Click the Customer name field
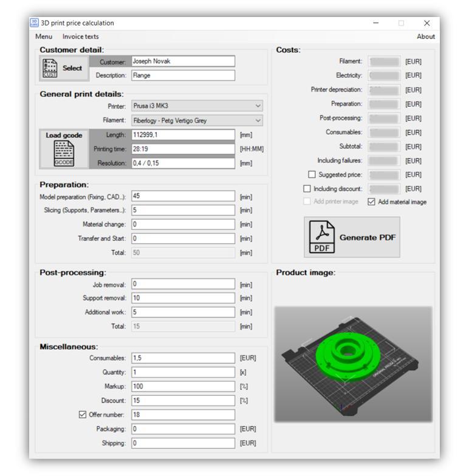The height and width of the screenshot is (476, 469). (183, 61)
